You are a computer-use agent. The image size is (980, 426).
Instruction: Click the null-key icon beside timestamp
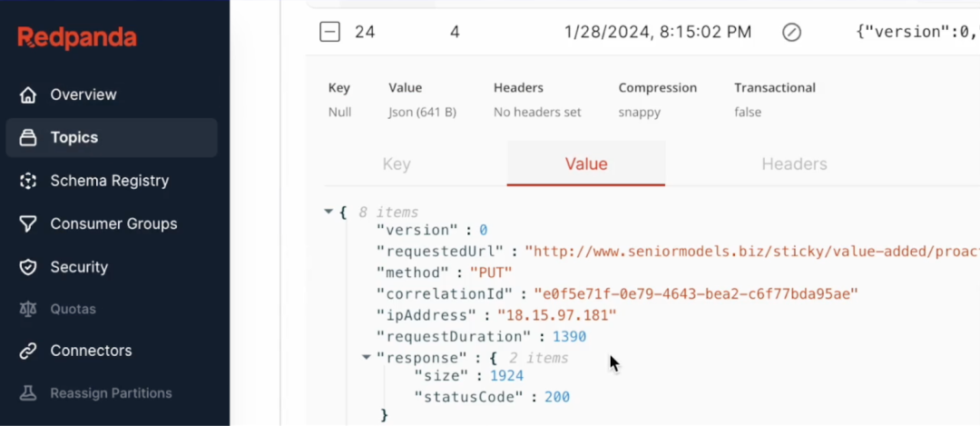(791, 32)
